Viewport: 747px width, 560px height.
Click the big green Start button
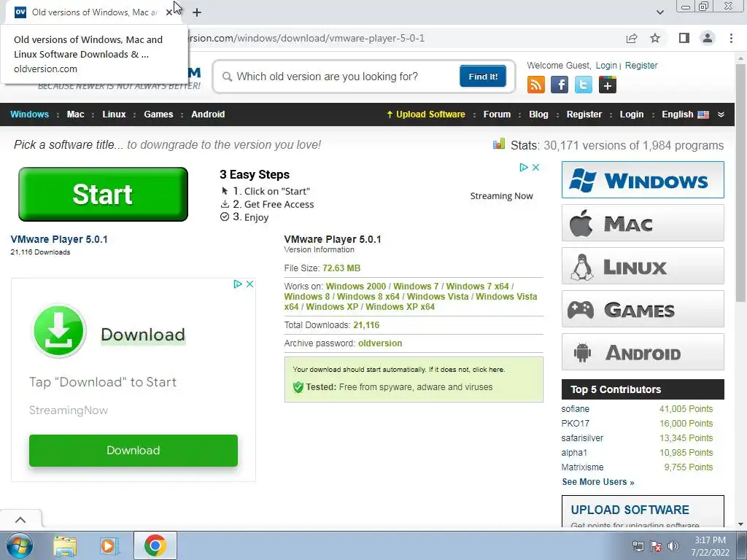coord(103,194)
